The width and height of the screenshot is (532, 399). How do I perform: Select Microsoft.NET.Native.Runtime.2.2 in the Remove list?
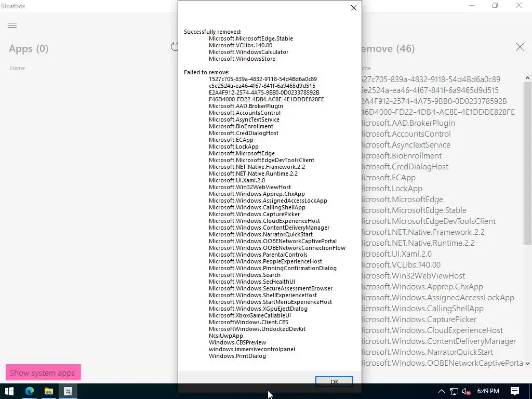pyautogui.click(x=418, y=243)
